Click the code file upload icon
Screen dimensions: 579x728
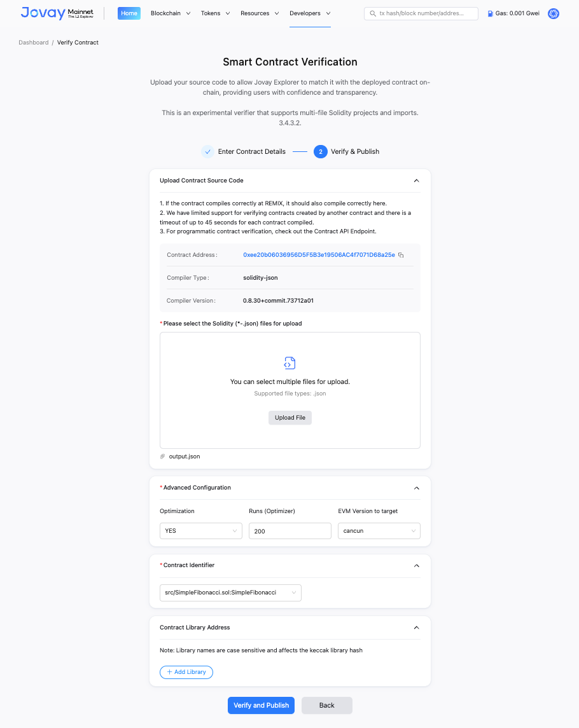[289, 363]
